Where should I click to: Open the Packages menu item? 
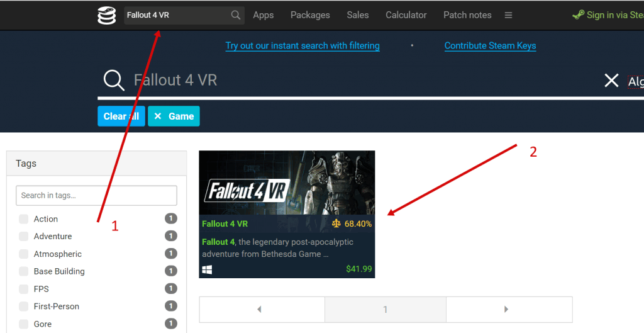coord(310,15)
